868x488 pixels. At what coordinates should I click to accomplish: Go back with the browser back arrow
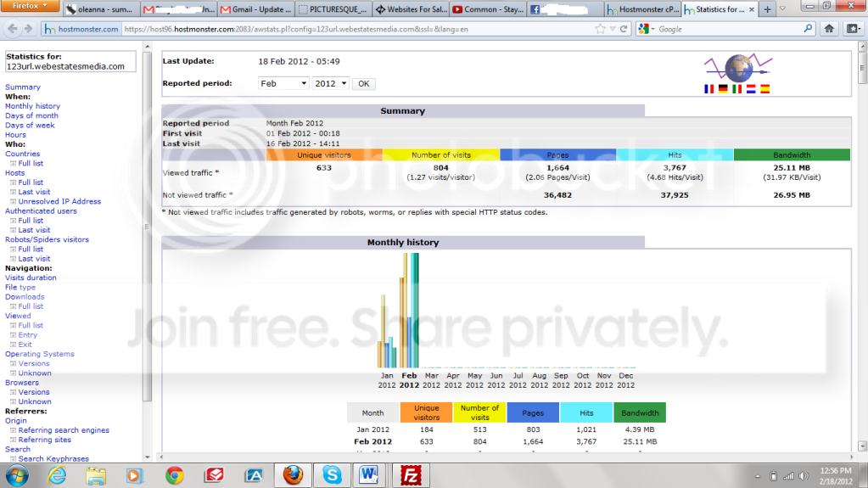13,29
